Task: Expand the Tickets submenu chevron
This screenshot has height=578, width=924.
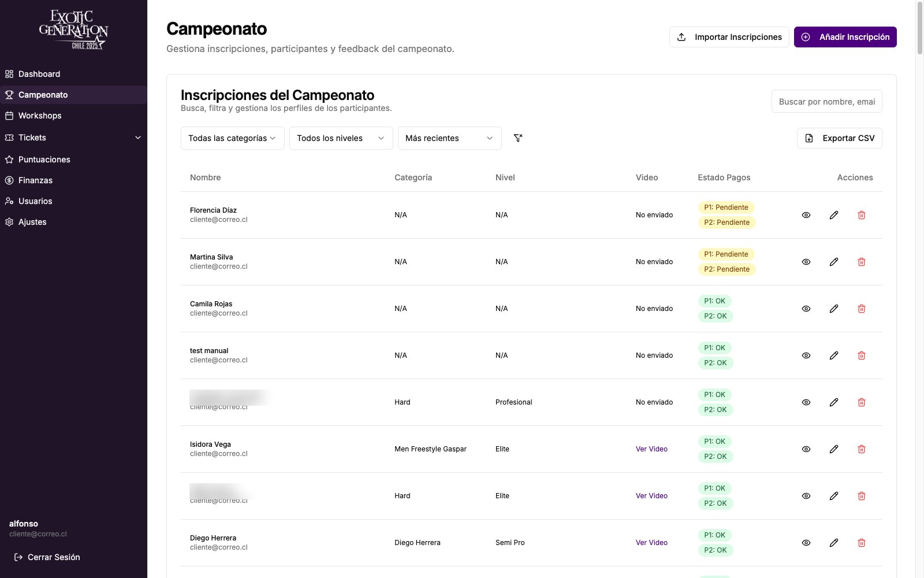Action: tap(138, 138)
